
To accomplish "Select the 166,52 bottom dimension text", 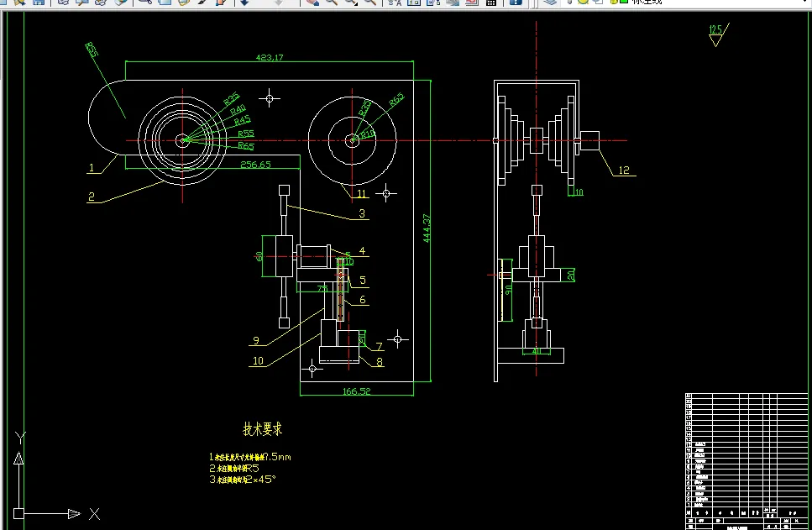I will click(357, 391).
